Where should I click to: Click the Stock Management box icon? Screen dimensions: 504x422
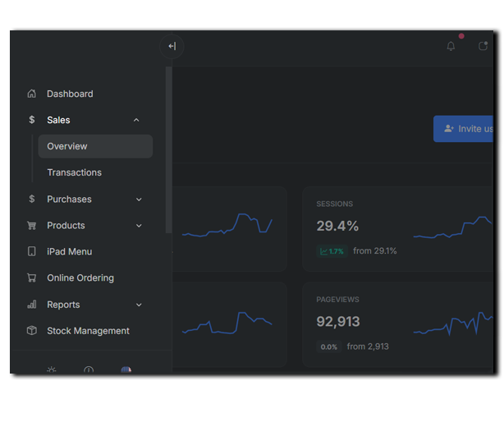tap(32, 331)
